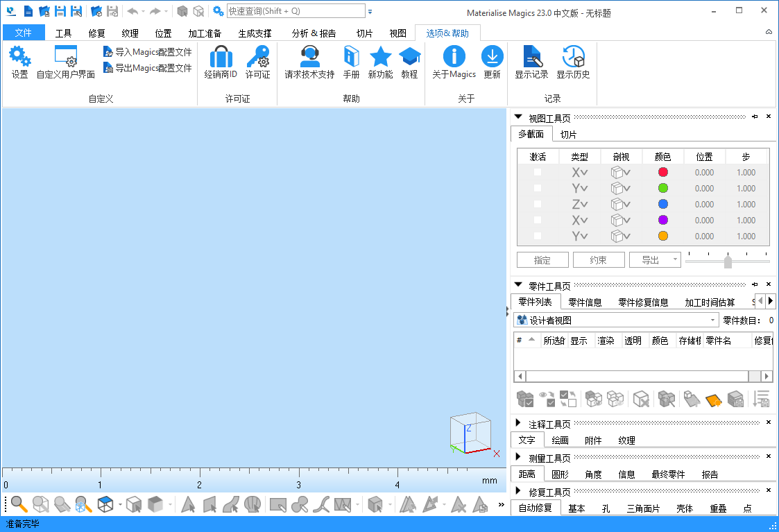
Task: Collapse the ribbon with top-right chevron
Action: pyautogui.click(x=769, y=32)
